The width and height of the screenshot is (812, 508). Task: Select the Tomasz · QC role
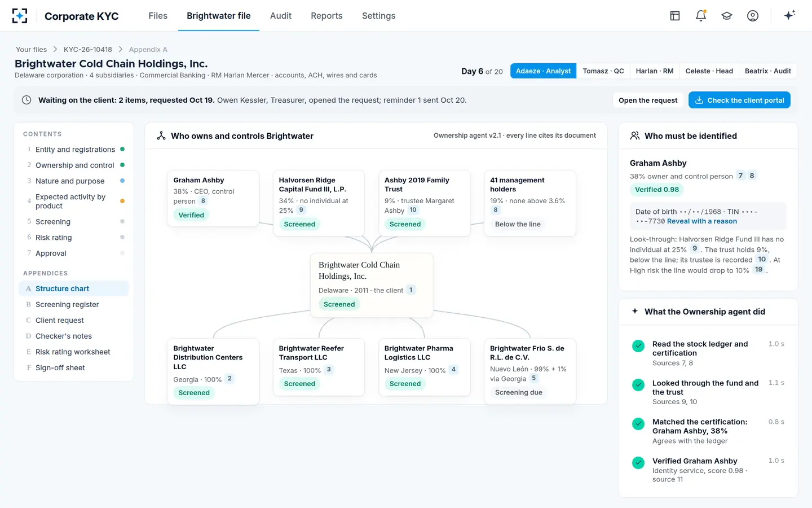603,71
